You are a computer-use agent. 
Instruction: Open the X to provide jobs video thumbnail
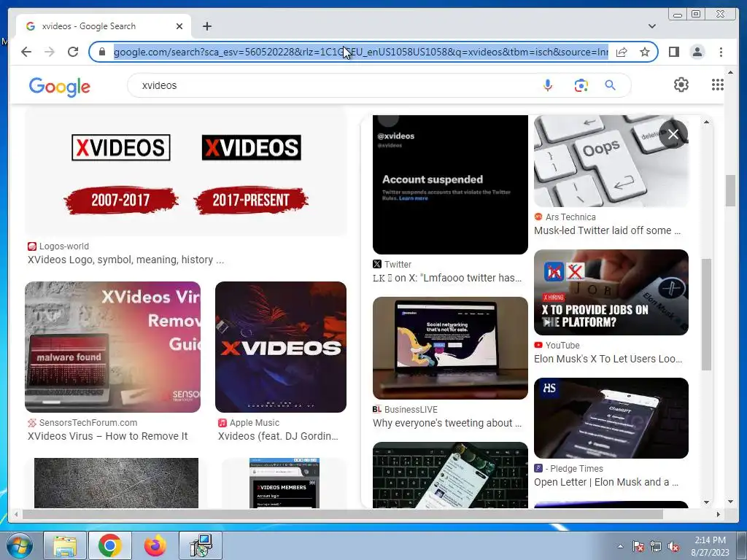611,292
